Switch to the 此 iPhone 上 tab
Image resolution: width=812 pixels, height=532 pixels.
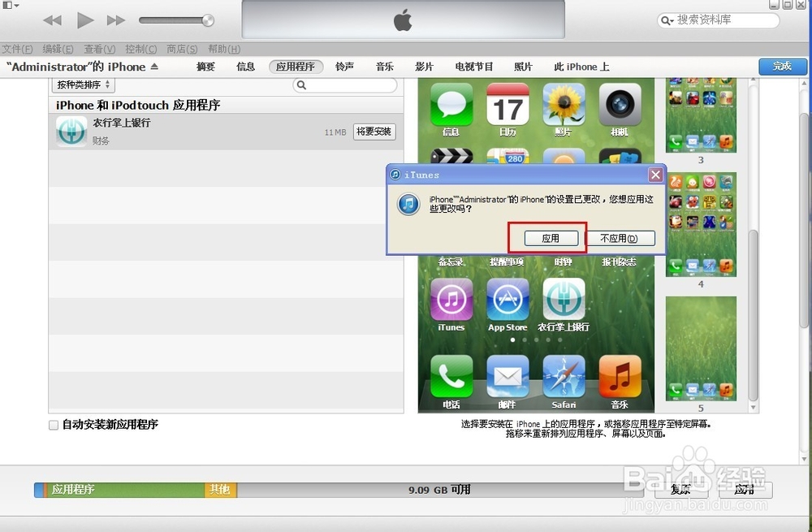[581, 67]
